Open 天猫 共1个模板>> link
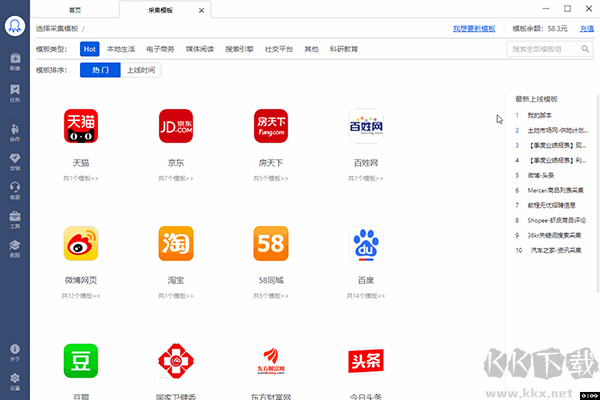Screen dimensions: 600x400 (x=81, y=178)
